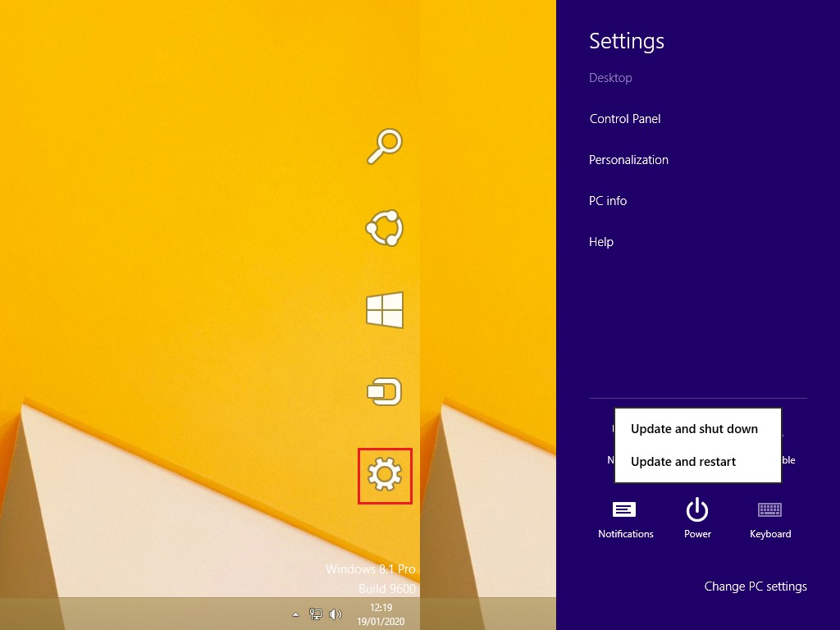
Task: Click the Power icon in Settings
Action: 697,518
